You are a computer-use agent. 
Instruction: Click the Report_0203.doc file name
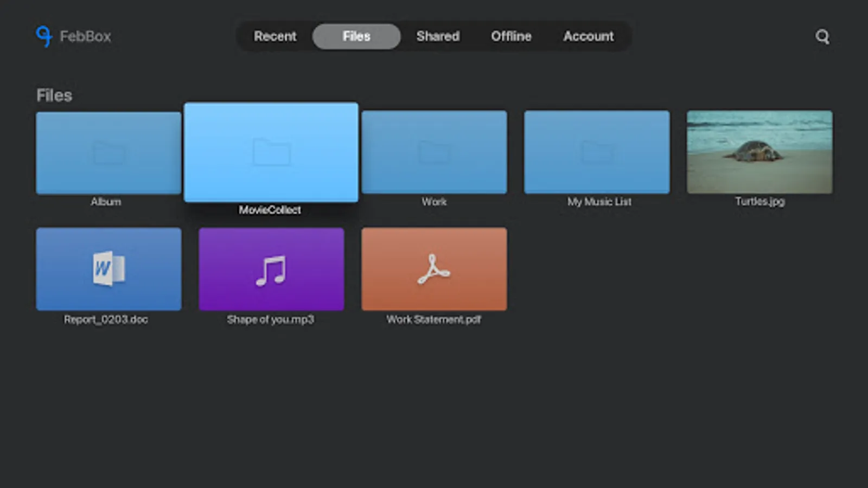click(x=106, y=319)
